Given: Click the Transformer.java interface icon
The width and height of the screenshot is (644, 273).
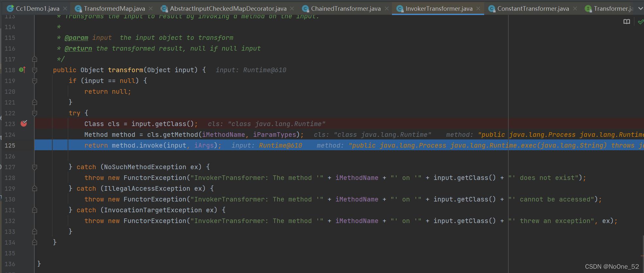Looking at the screenshot, I should click(x=588, y=8).
